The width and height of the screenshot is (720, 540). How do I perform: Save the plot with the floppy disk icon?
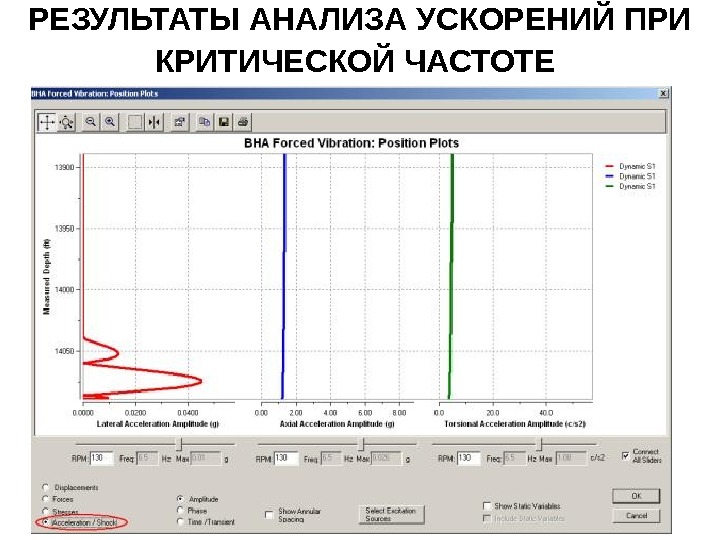tap(224, 122)
